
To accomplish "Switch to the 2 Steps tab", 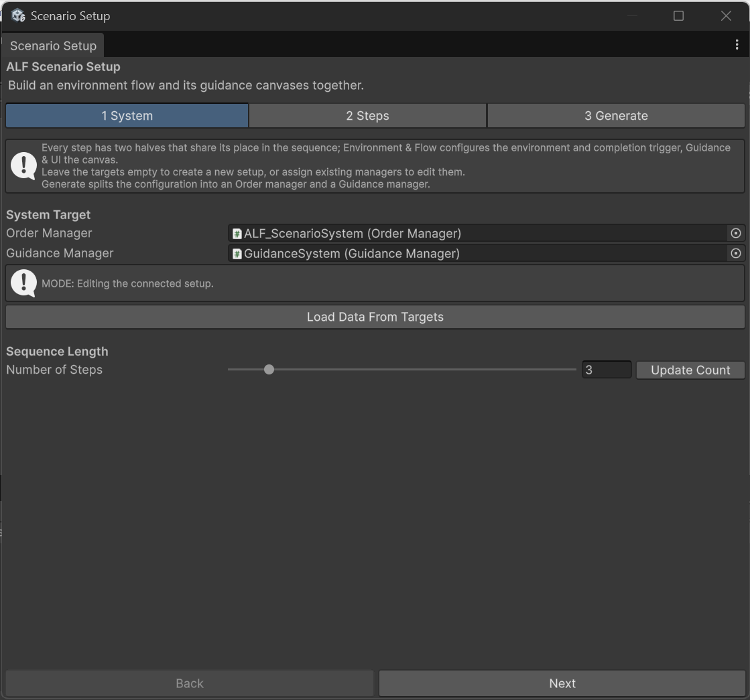I will pyautogui.click(x=367, y=116).
